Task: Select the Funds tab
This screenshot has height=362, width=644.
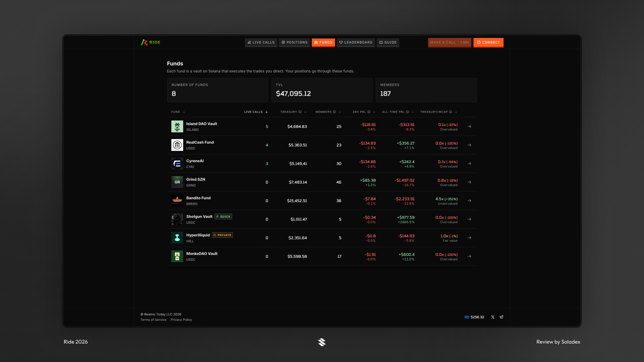Action: (323, 43)
